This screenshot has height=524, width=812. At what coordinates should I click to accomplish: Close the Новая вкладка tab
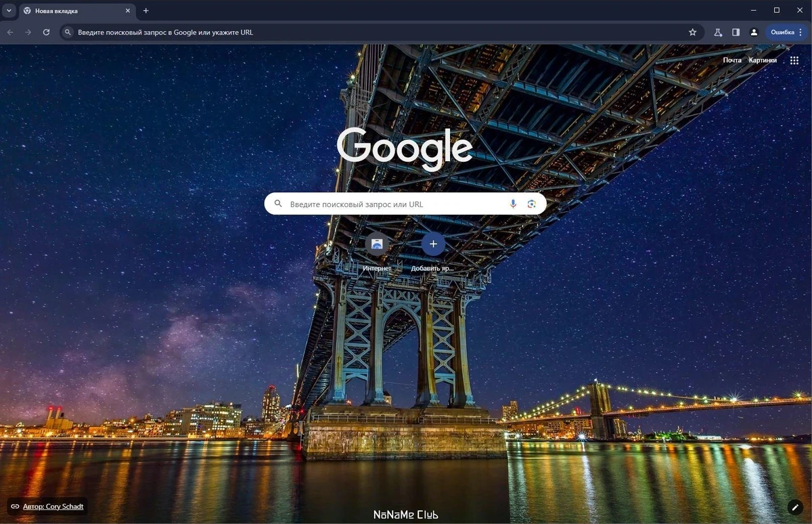pos(127,11)
